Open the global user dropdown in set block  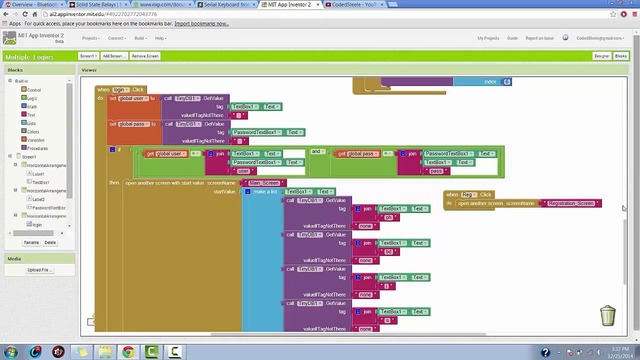tap(133, 98)
